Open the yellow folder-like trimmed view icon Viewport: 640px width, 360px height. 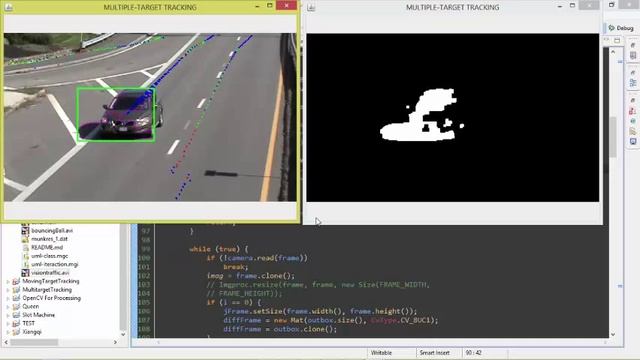[x=633, y=131]
